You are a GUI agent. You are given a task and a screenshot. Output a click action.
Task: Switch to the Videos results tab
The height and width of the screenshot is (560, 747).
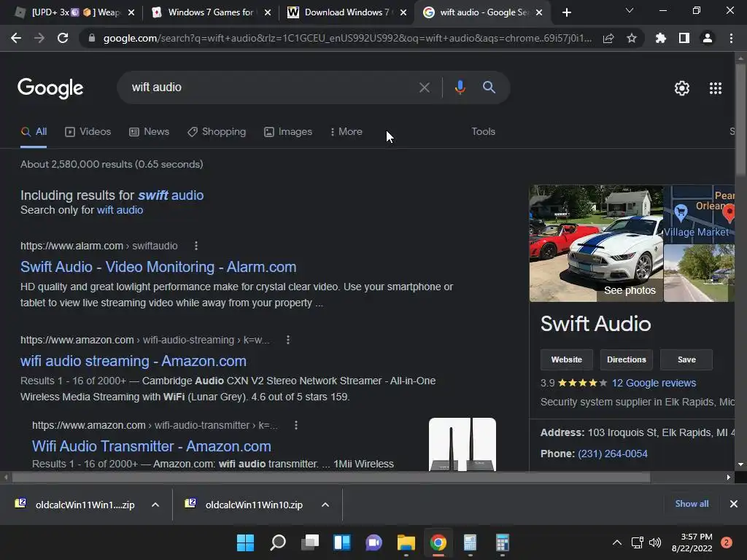[88, 132]
